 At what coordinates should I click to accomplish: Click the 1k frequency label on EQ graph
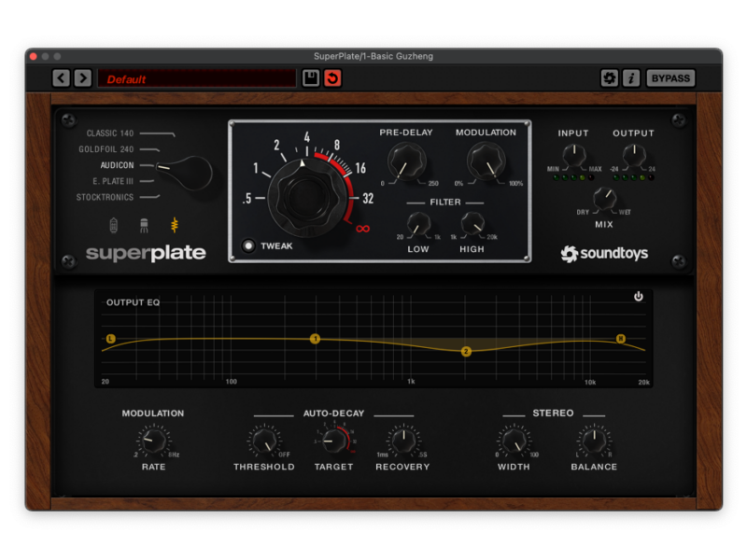click(x=411, y=382)
